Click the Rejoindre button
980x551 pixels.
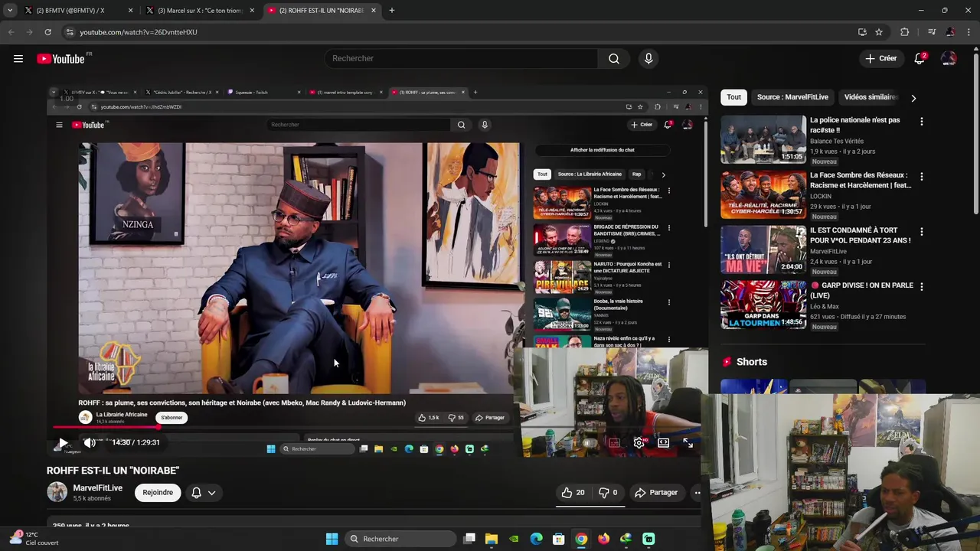point(158,493)
